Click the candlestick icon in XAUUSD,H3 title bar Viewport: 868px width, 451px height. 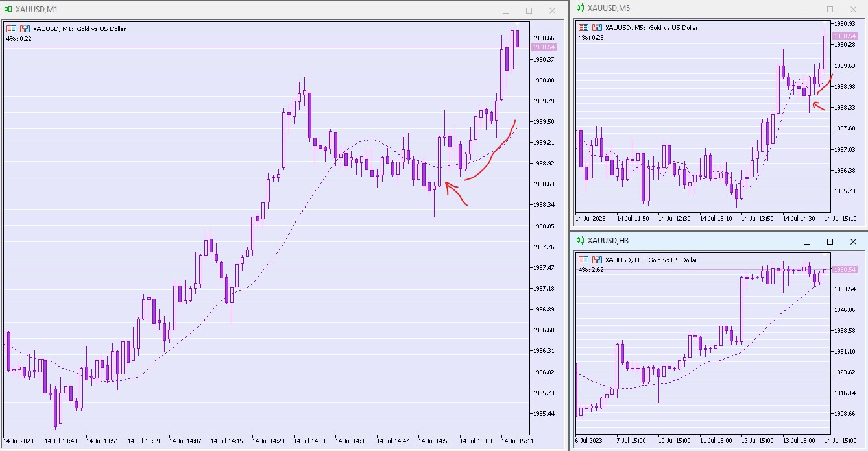[580, 241]
